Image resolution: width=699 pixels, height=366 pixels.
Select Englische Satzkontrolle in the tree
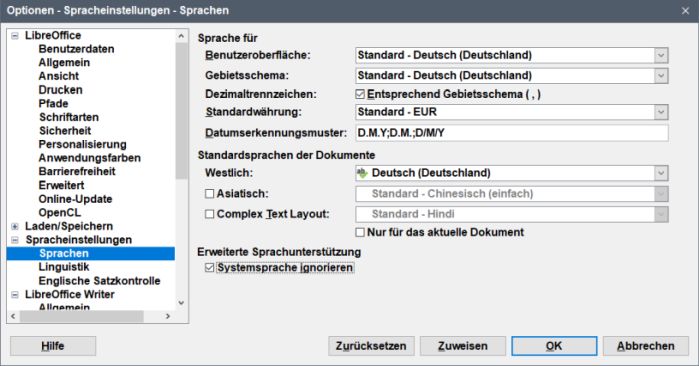99,281
